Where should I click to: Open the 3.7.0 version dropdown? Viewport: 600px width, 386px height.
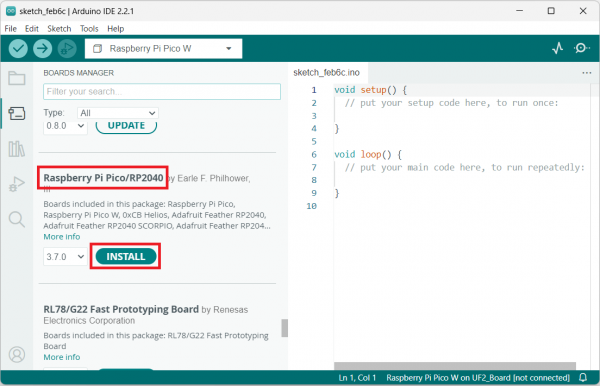[x=65, y=256]
